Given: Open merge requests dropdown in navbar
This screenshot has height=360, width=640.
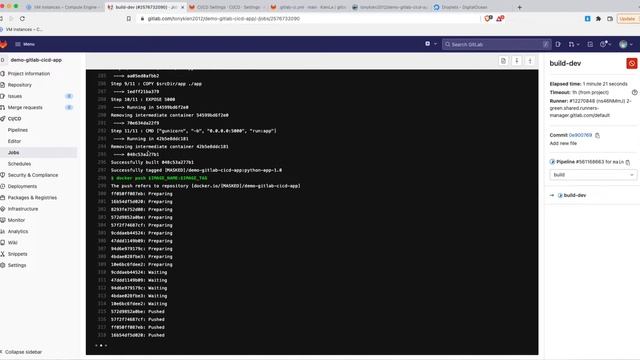Looking at the screenshot, I should pos(573,44).
